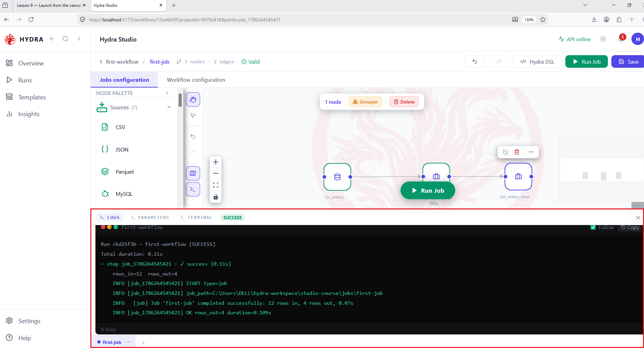Viewport: 644px width, 348px height.
Task: Open a new browser tab
Action: (174, 5)
